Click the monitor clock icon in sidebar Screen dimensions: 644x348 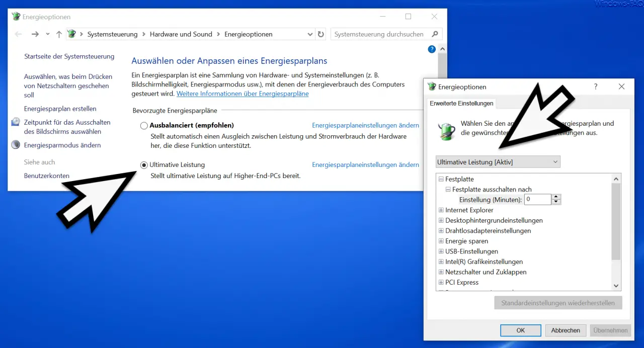(x=16, y=122)
